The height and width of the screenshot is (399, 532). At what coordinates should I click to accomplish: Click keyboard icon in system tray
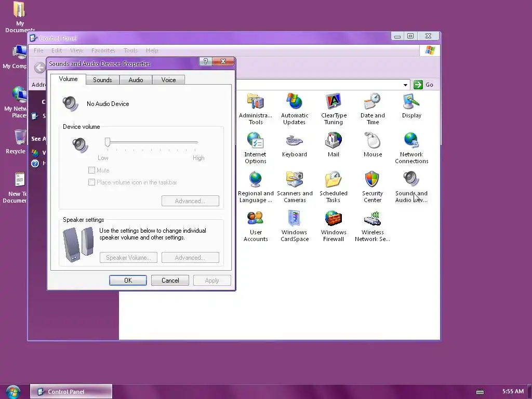coord(480,392)
